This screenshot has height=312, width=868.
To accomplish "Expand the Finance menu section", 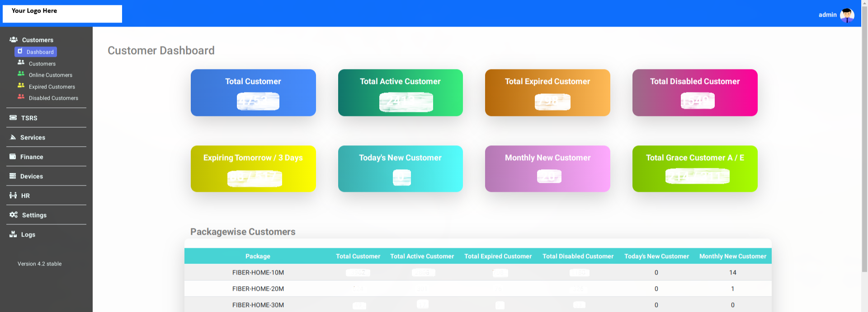I will pyautogui.click(x=32, y=157).
